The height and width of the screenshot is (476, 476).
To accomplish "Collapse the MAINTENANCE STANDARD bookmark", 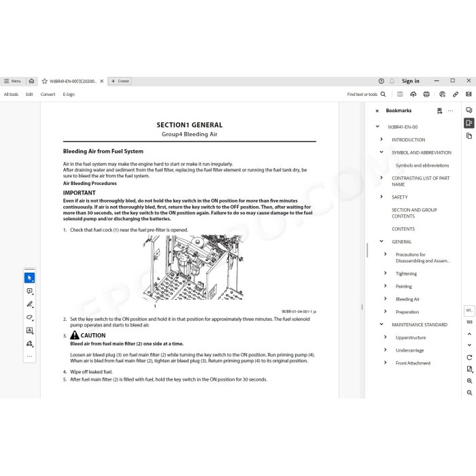I will (381, 324).
